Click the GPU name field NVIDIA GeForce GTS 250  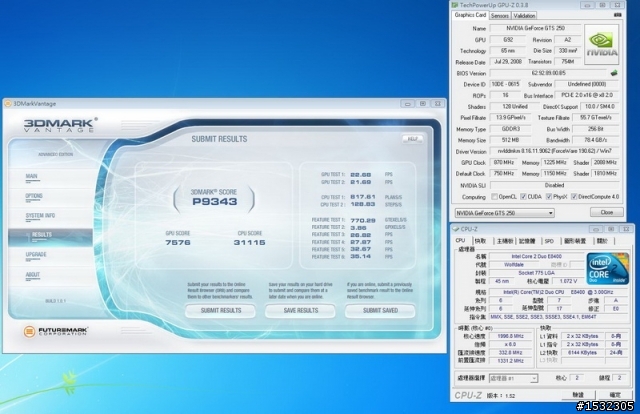[x=535, y=28]
